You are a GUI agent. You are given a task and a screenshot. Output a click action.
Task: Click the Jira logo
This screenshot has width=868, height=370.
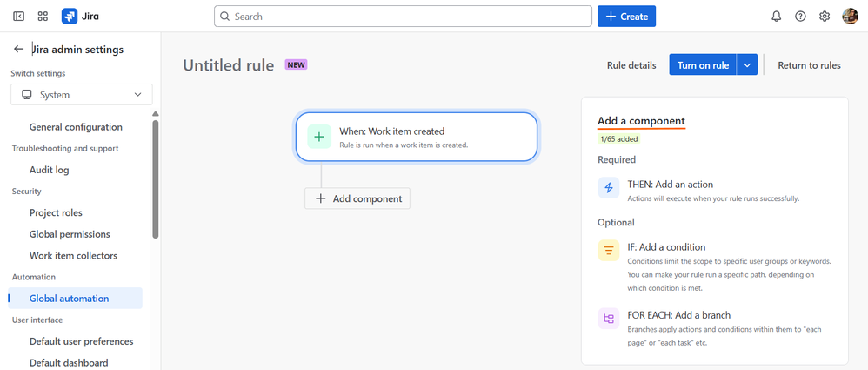click(x=80, y=16)
